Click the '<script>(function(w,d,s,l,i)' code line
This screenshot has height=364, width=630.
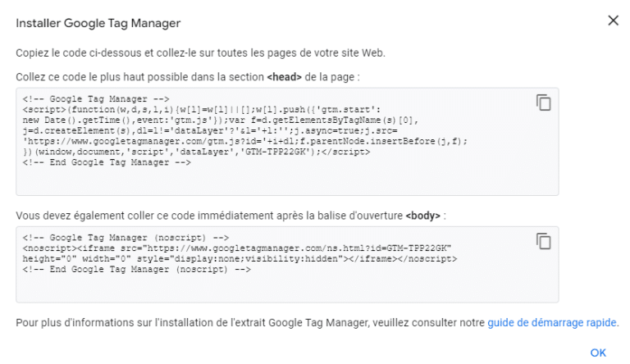click(x=201, y=109)
